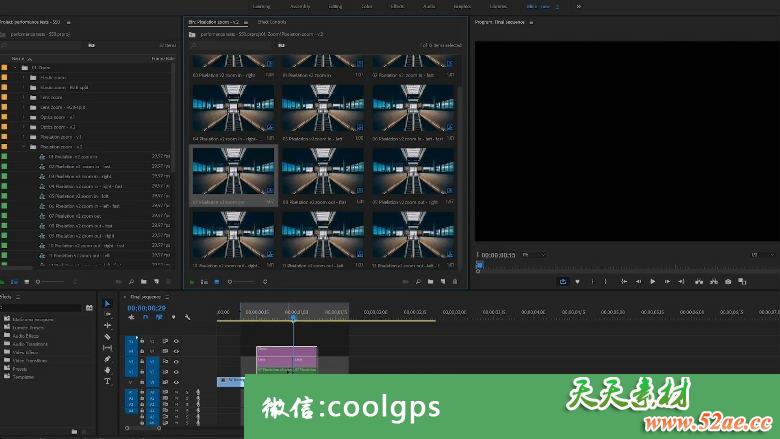Viewport: 780px width, 439px height.
Task: Open the Program monitor zoom level dropdown
Action: pos(535,255)
